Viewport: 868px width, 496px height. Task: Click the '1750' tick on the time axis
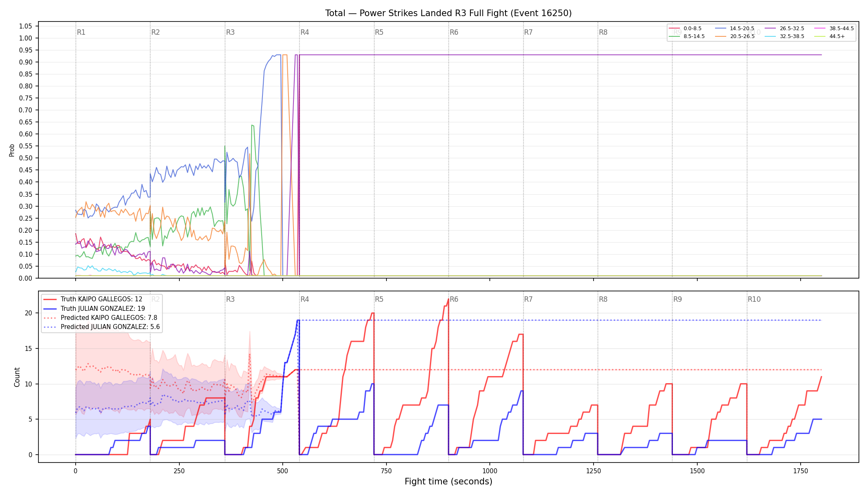(x=801, y=471)
